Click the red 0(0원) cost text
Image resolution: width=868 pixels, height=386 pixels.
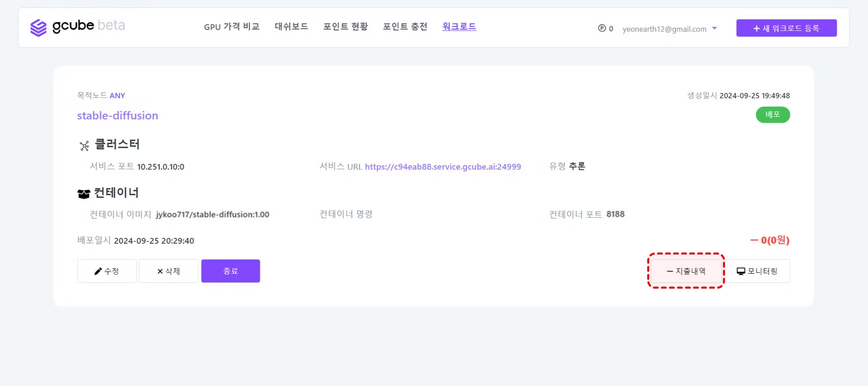coord(770,240)
